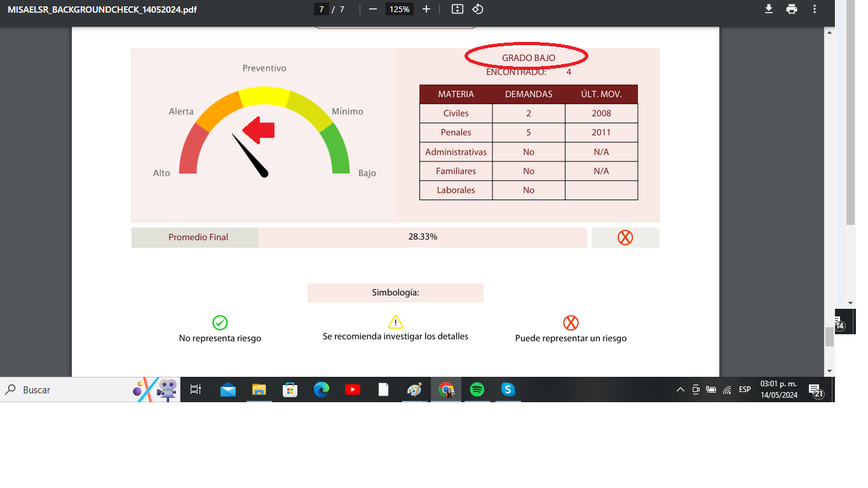
Task: Open the PDF viewer more actions menu
Action: coord(815,9)
